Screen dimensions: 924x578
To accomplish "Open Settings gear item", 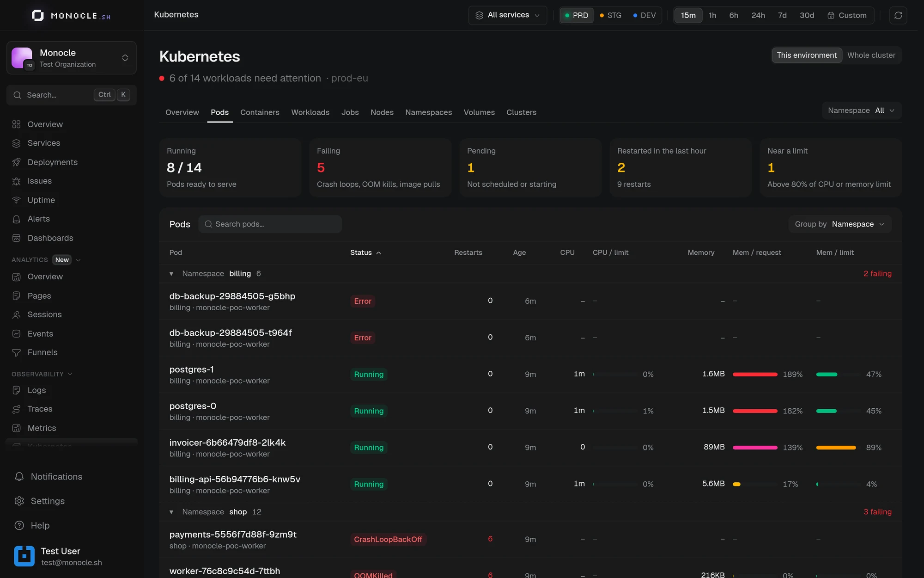I will click(72, 501).
